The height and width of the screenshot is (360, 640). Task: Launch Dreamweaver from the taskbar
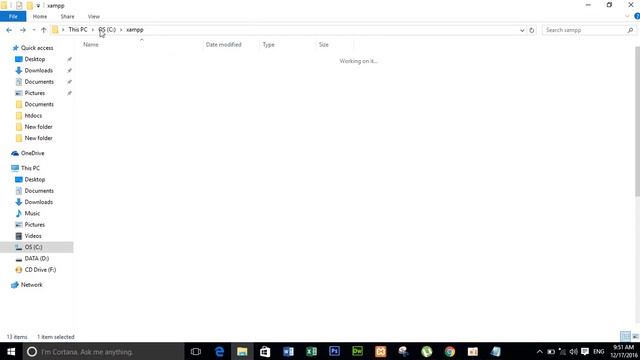pos(357,351)
